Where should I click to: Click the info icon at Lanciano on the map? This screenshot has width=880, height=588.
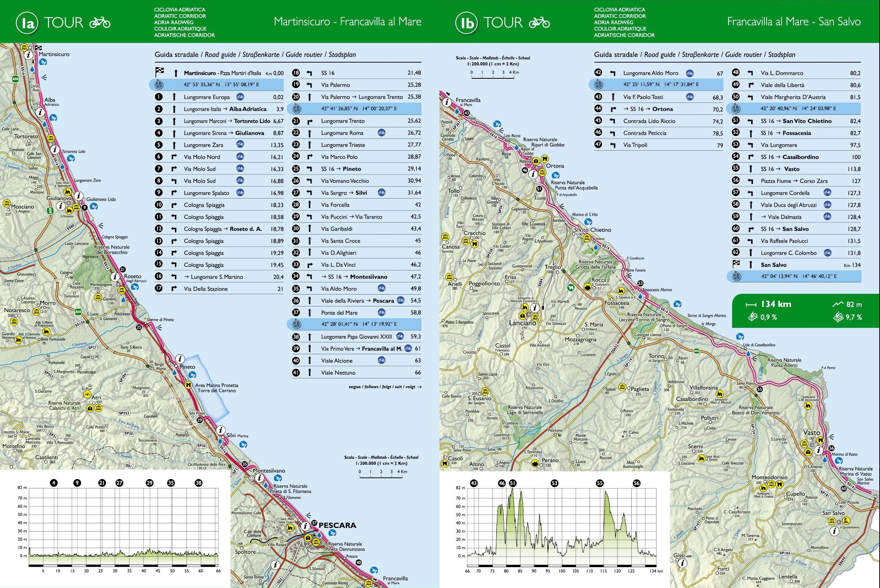tap(534, 308)
